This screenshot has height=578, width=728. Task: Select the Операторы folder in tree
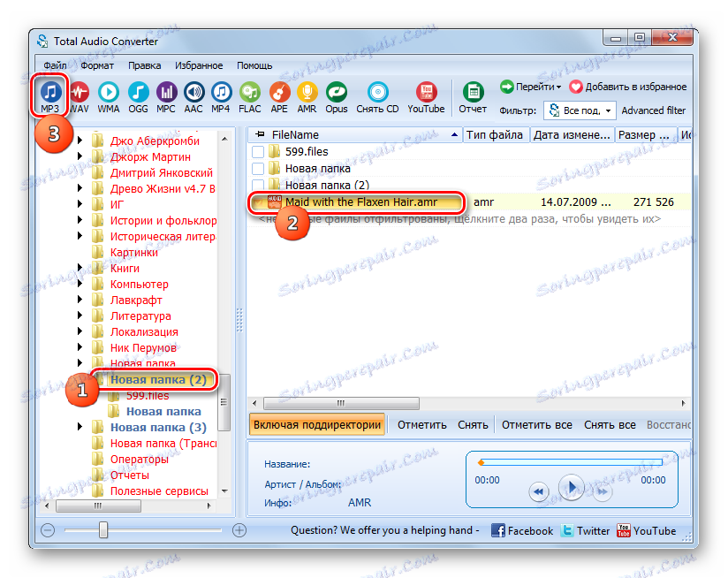140,460
